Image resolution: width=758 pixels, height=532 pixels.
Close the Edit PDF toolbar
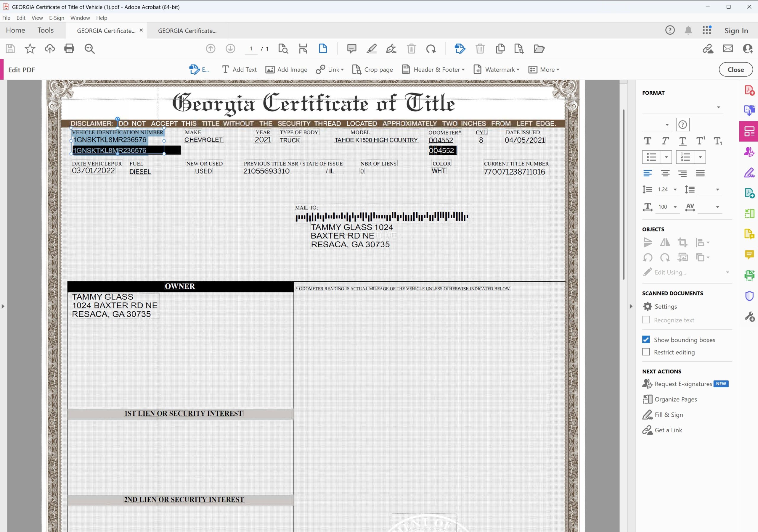pyautogui.click(x=735, y=70)
